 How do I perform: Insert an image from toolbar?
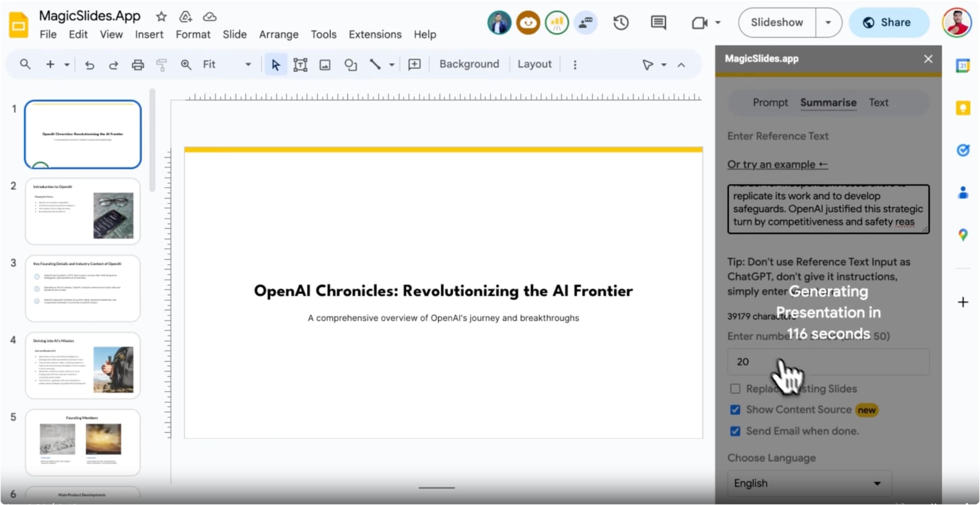point(325,64)
